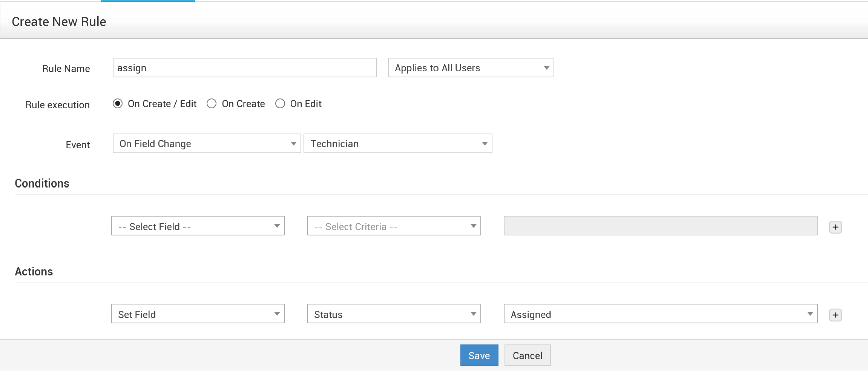Image resolution: width=868 pixels, height=372 pixels.
Task: Click the condition value input box
Action: [x=660, y=226]
